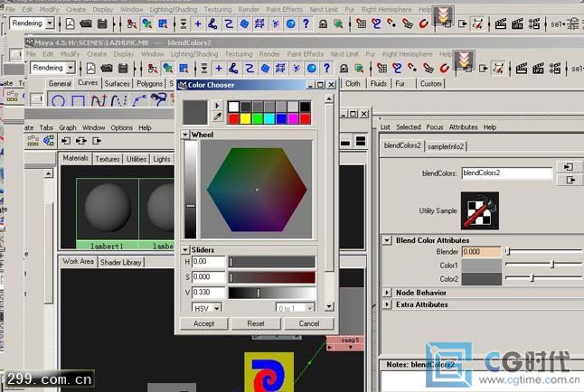
Task: Click the Accept button
Action: 203,323
